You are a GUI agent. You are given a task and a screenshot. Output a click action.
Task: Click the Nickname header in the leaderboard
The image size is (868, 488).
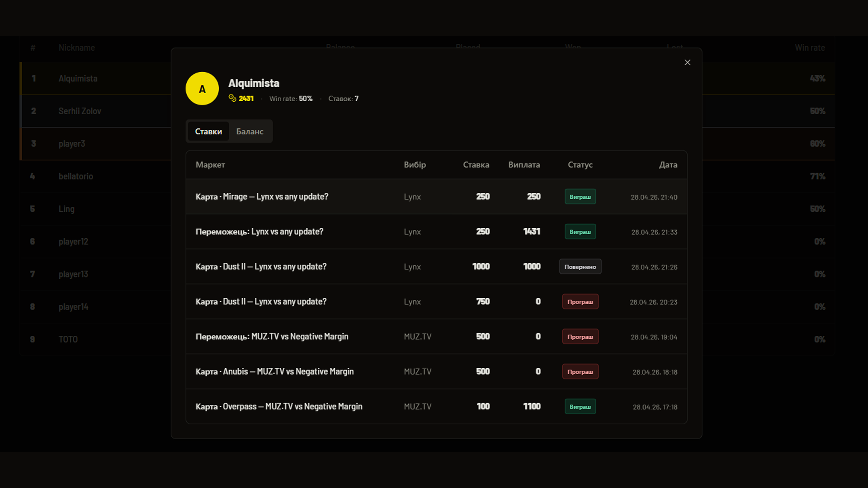click(76, 47)
